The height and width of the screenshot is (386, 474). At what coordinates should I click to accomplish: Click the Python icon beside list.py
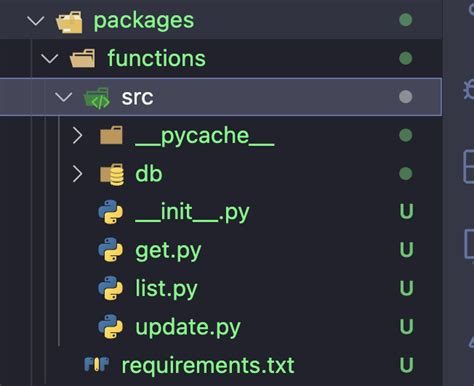(x=111, y=288)
